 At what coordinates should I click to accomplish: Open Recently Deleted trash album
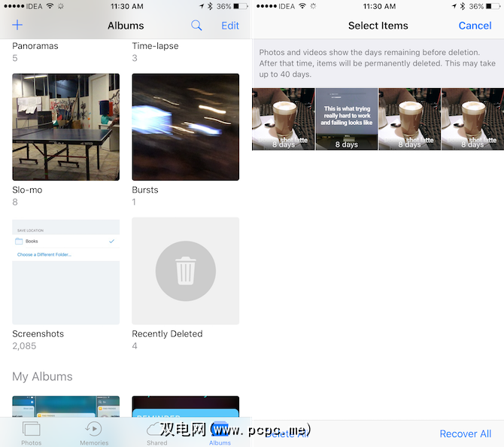coord(186,271)
